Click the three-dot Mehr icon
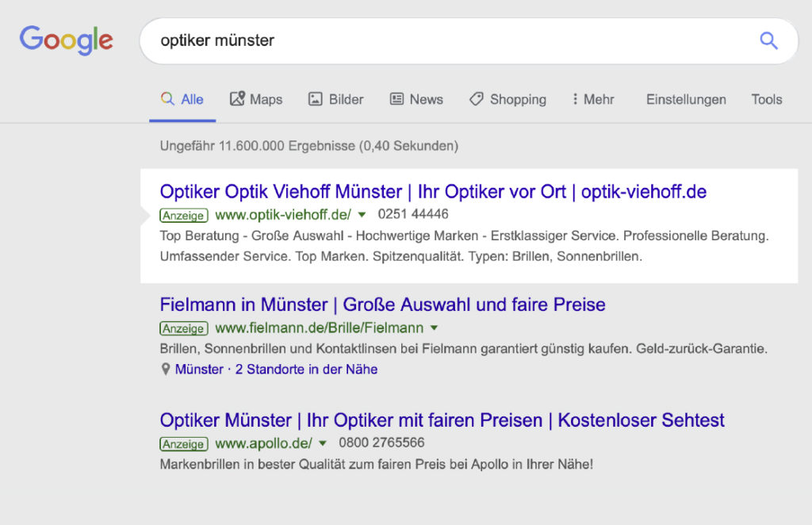Screen dimensions: 812x525 pyautogui.click(x=575, y=99)
